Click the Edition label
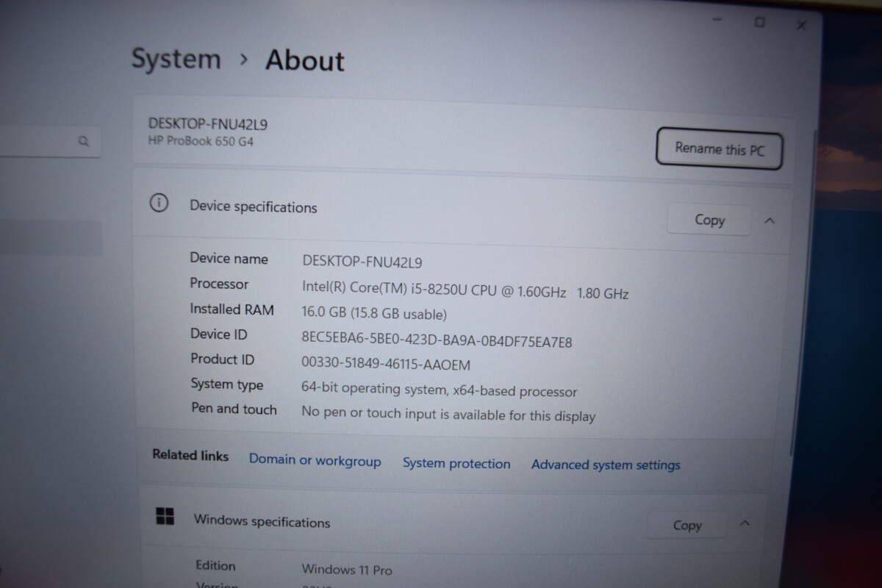Viewport: 882px width, 588px height. coord(215,565)
